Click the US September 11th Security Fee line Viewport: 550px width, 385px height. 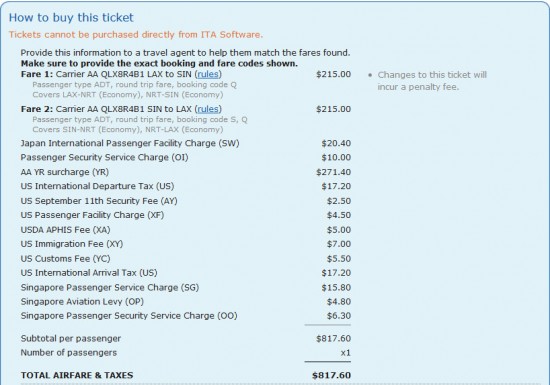(186, 201)
